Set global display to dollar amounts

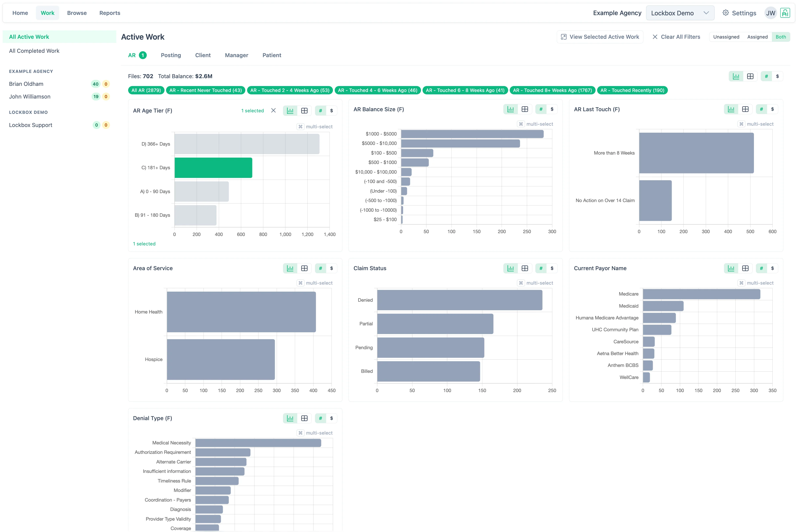pos(777,76)
